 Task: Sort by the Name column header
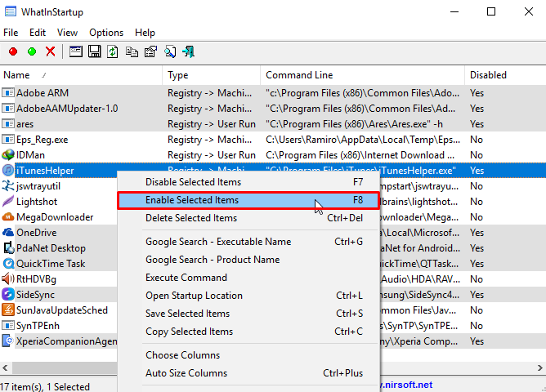(x=81, y=75)
